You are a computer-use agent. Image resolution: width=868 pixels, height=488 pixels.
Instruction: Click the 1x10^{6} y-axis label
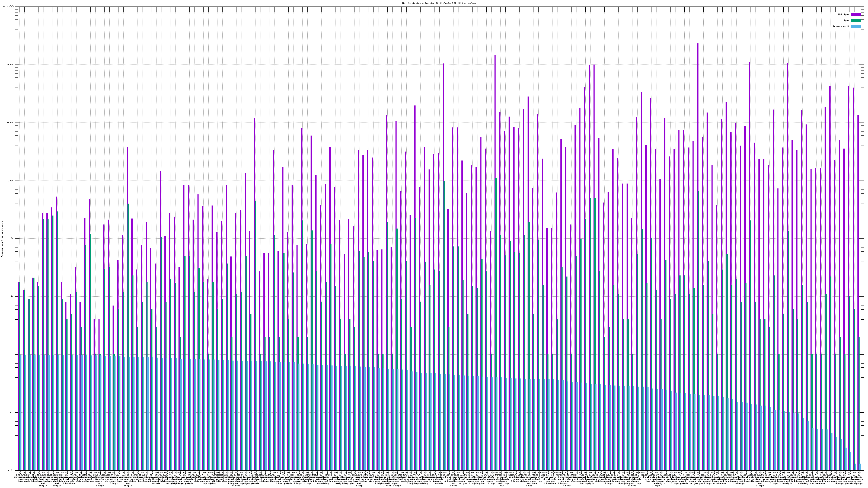pos(8,7)
